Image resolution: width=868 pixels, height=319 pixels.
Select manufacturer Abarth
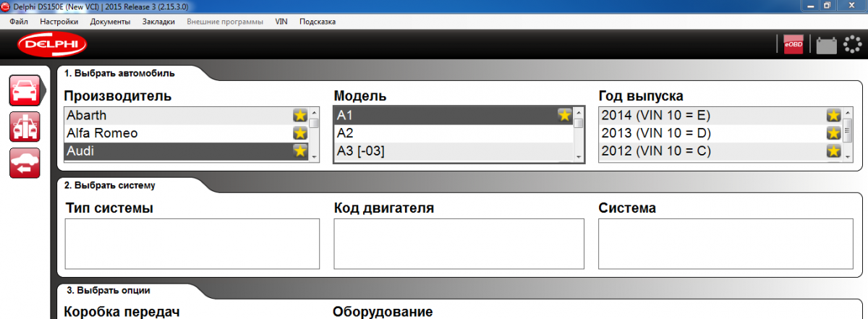187,115
